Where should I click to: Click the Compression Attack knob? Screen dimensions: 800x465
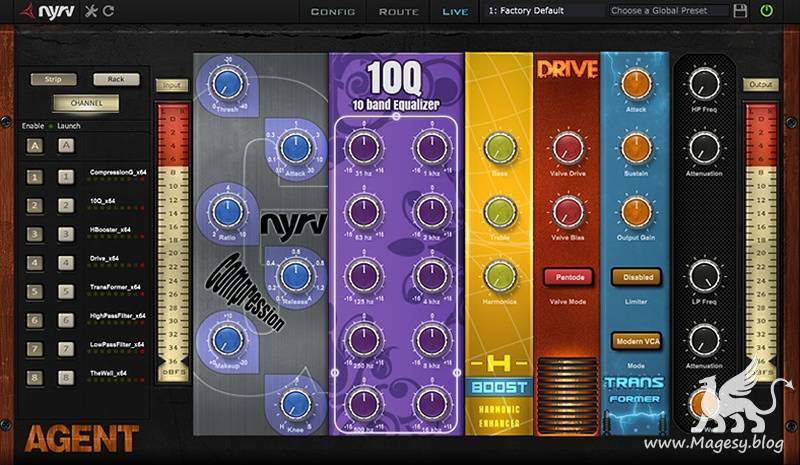294,148
